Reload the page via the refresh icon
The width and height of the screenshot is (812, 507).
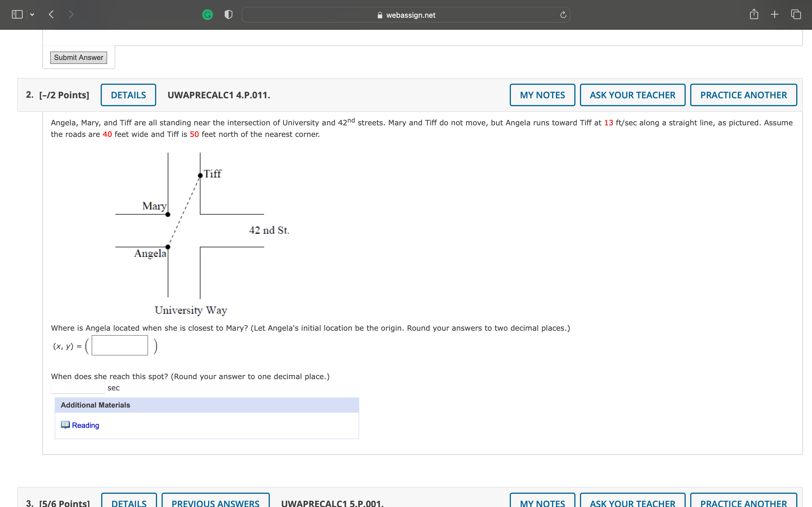tap(563, 15)
